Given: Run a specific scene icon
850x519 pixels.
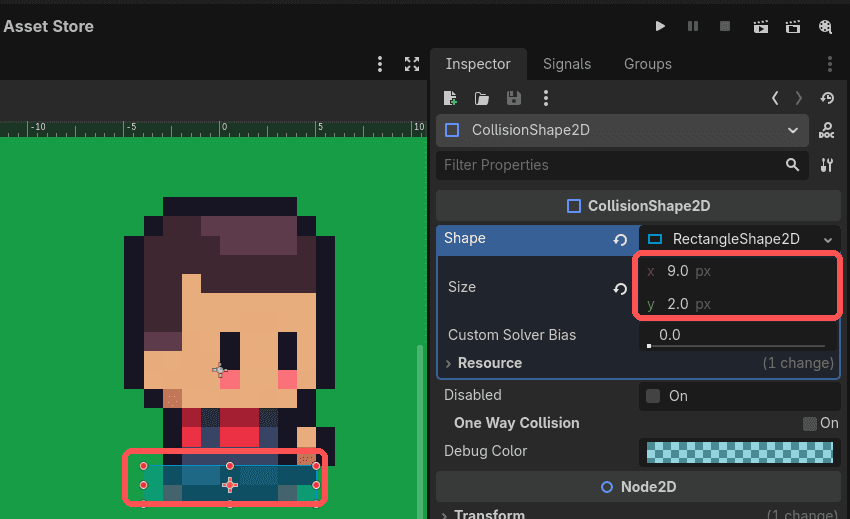Looking at the screenshot, I should point(793,27).
